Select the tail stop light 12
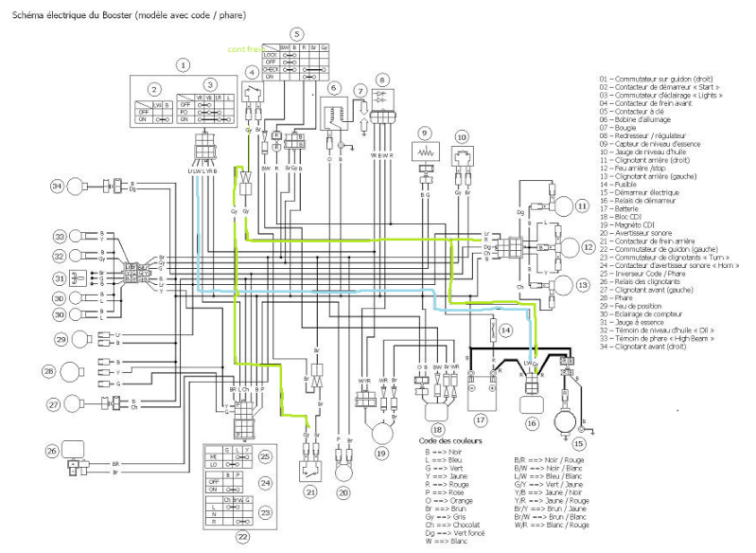This screenshot has height=553, width=756. coord(570,247)
